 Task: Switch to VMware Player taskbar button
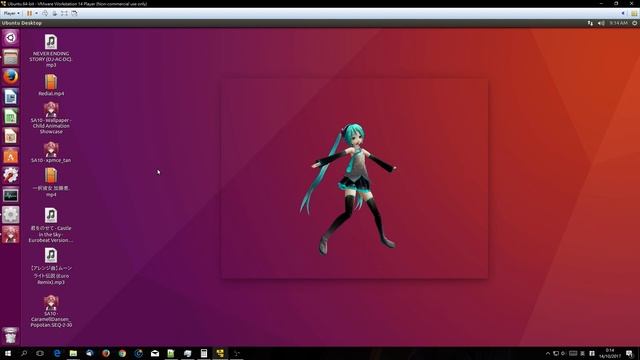pyautogui.click(x=220, y=353)
